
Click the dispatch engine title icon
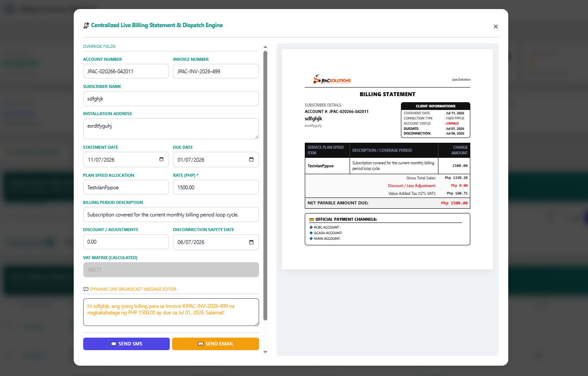coord(86,25)
